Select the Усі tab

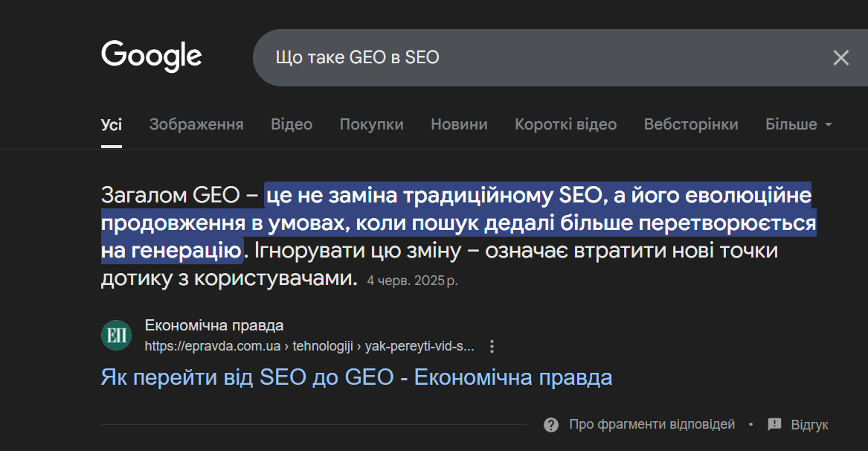112,125
